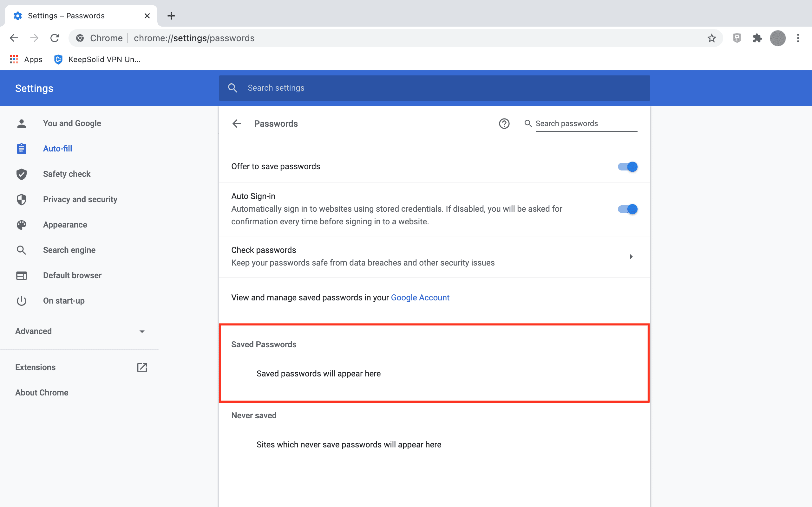Select Privacy and security in sidebar
Image resolution: width=812 pixels, height=507 pixels.
click(80, 200)
